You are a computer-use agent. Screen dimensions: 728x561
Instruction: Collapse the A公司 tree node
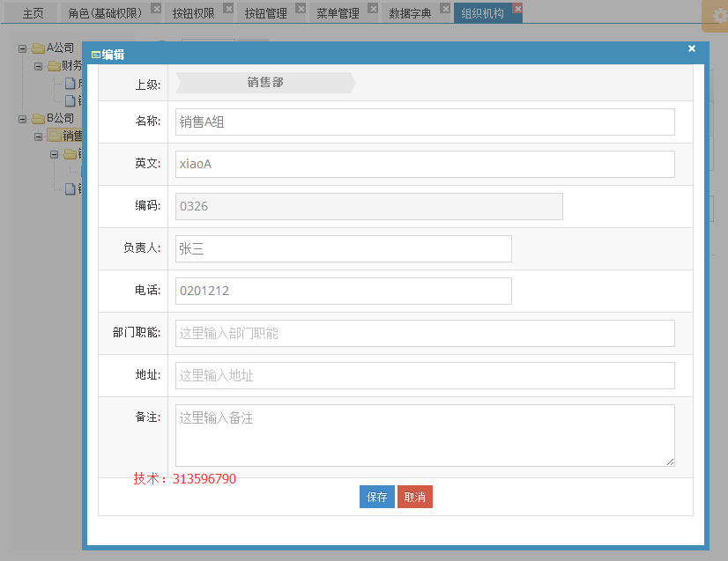(x=22, y=48)
